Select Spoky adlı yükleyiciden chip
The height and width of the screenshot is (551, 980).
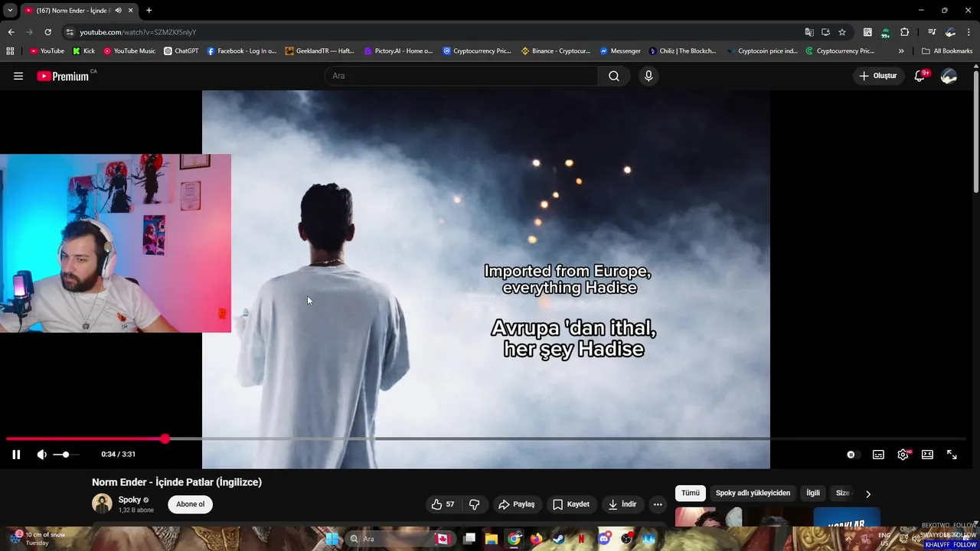pyautogui.click(x=753, y=493)
